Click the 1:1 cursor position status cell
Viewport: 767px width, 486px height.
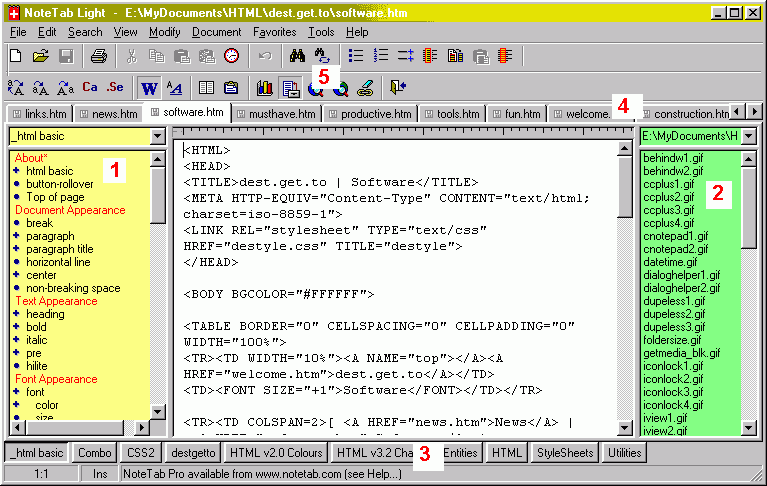coord(41,474)
